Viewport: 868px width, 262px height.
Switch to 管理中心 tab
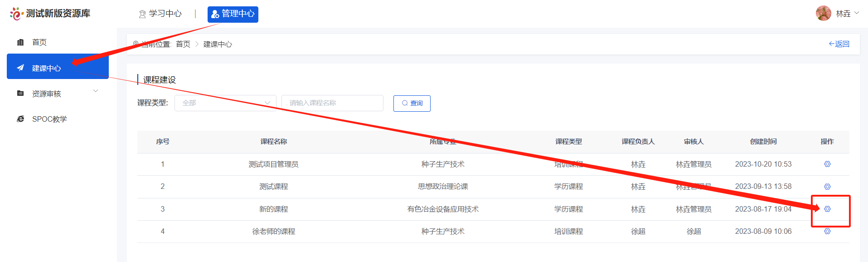coord(233,14)
